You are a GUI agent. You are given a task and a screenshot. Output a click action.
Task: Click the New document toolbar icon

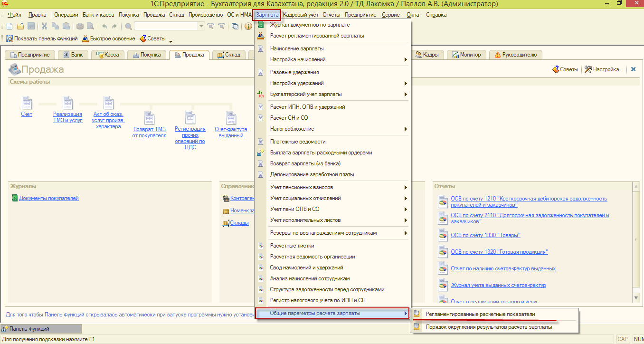point(9,26)
